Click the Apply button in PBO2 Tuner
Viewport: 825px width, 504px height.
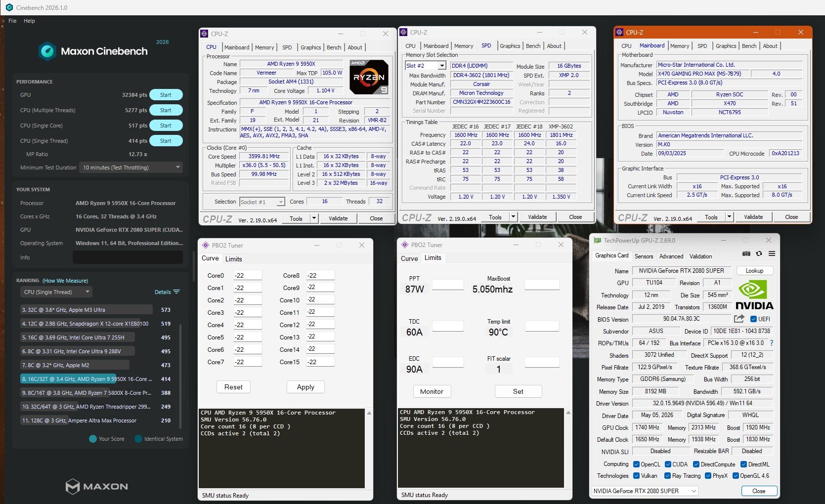(305, 387)
